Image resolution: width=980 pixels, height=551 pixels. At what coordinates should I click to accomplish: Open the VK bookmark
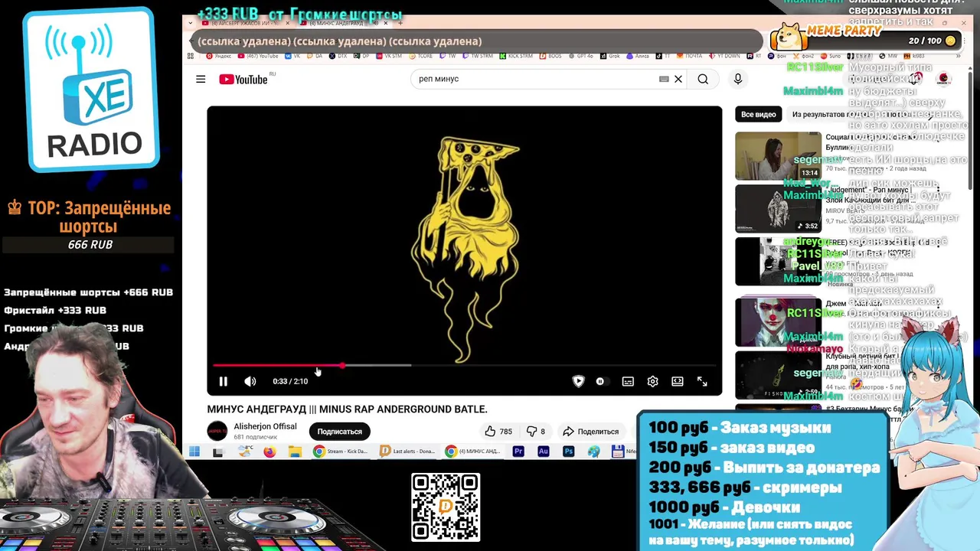[292, 56]
